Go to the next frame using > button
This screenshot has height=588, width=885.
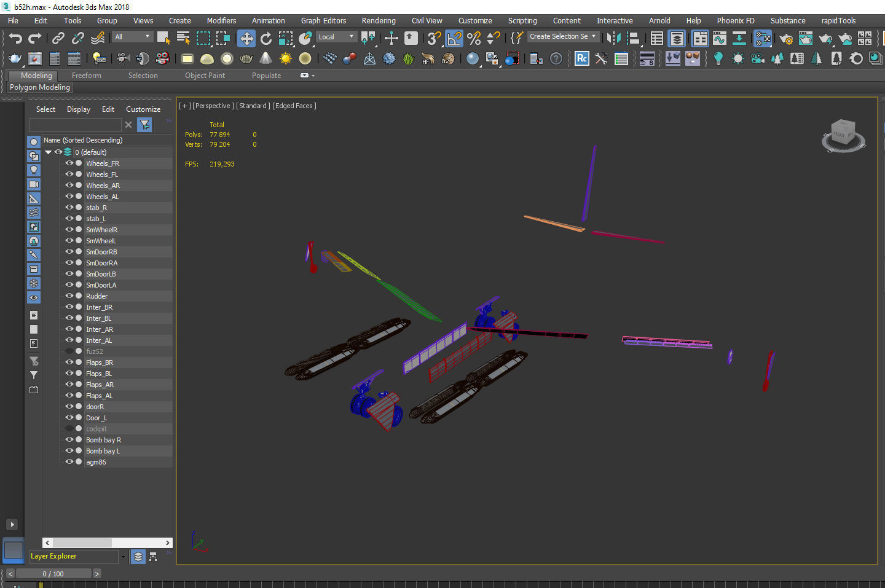click(96, 574)
